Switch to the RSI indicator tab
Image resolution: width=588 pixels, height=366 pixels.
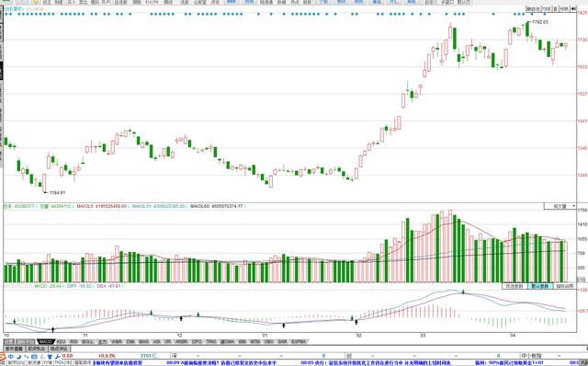click(x=73, y=341)
